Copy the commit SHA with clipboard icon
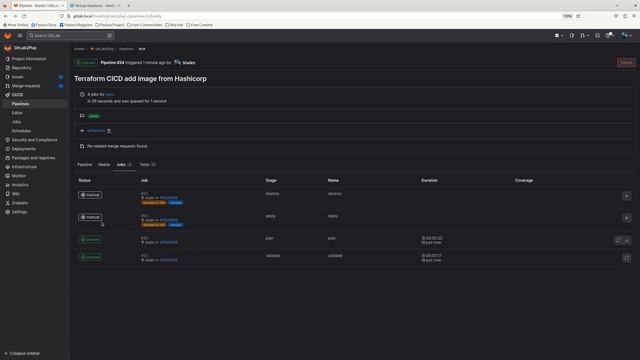Screen dimensions: 640x360 coord(109,131)
